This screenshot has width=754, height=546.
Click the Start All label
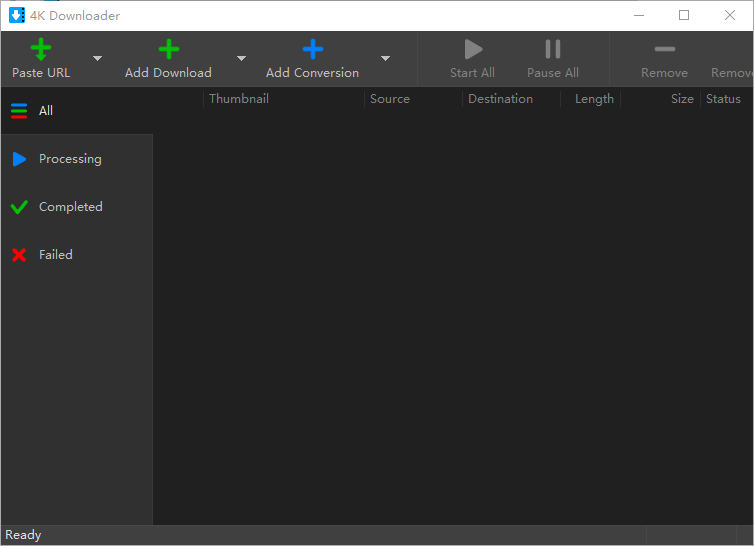pos(472,73)
